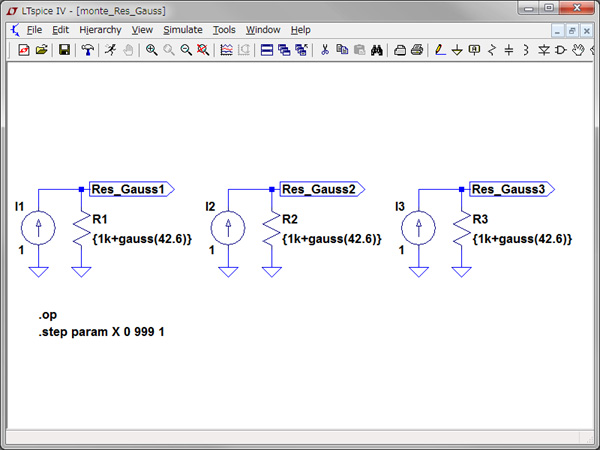This screenshot has width=600, height=450.
Task: Select the Draw Wire pencil tool
Action: tap(440, 50)
